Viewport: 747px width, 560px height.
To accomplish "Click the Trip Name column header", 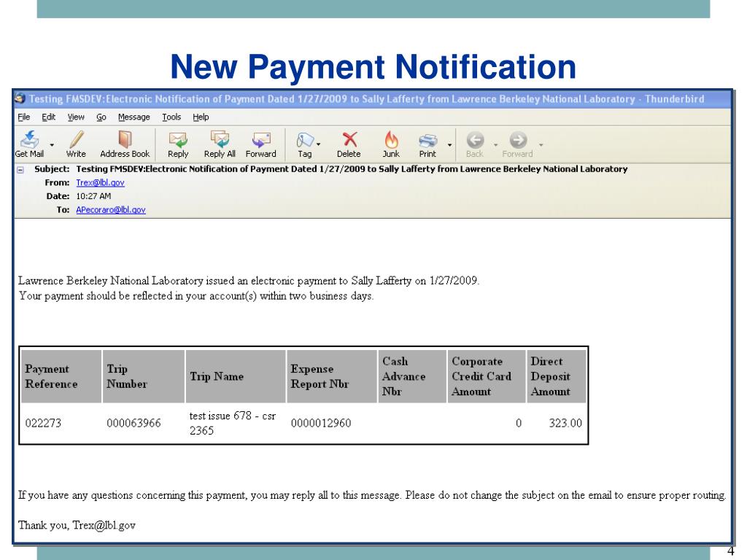I will [236, 376].
